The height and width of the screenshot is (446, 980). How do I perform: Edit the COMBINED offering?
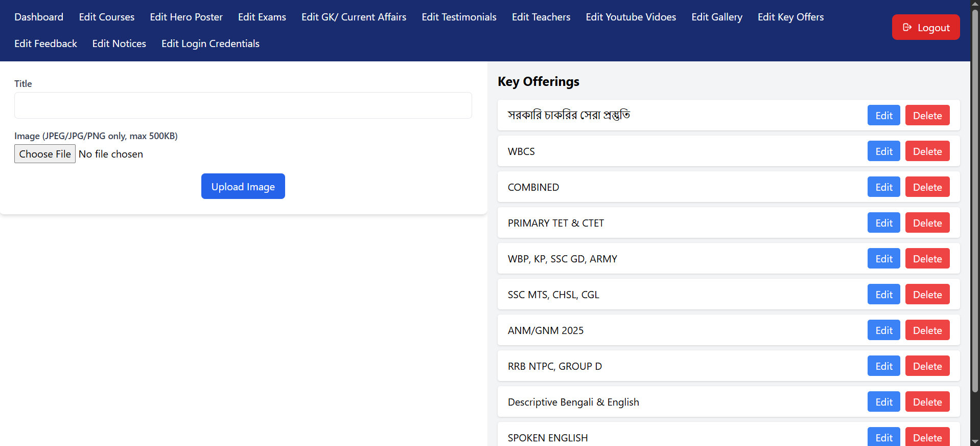point(883,187)
